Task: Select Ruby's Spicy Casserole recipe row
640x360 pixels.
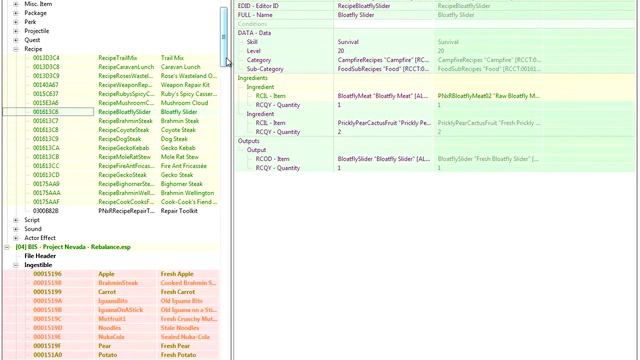Action: [x=111, y=94]
